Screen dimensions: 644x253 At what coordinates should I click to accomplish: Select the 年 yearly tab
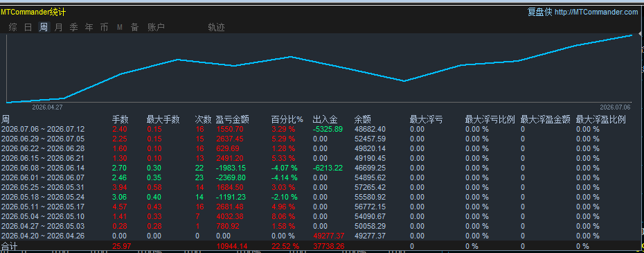[x=89, y=28]
